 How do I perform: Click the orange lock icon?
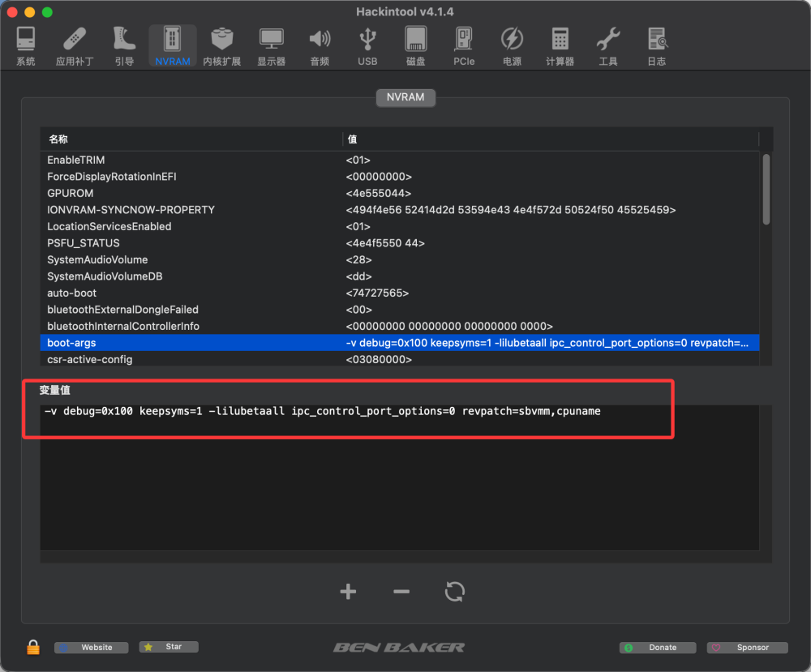[x=33, y=647]
